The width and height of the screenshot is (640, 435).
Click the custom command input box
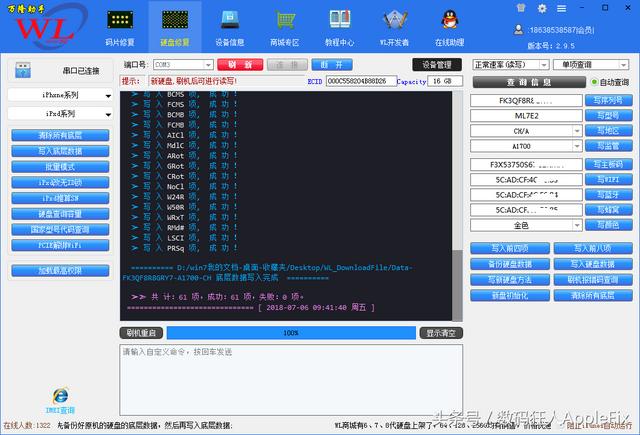(291, 380)
